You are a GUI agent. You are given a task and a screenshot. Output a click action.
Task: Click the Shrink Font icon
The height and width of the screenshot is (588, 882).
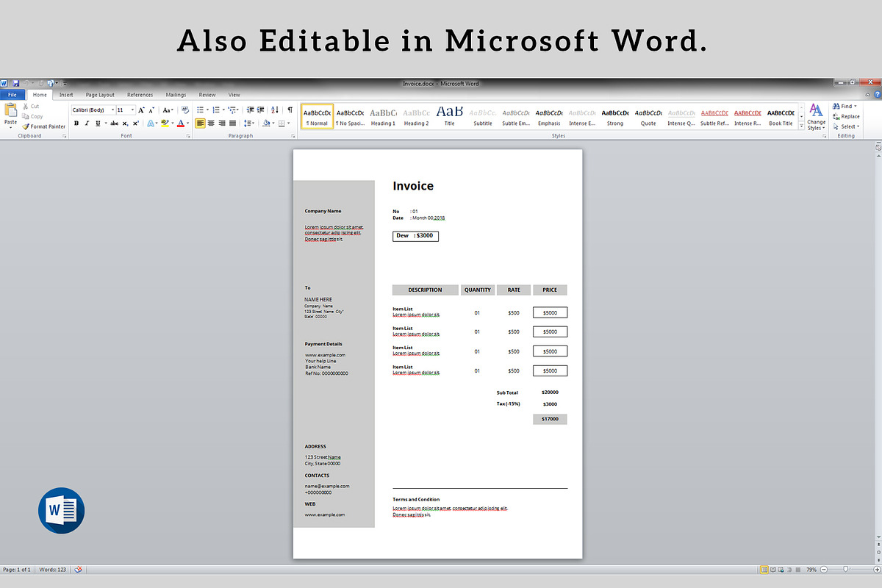pyautogui.click(x=151, y=110)
